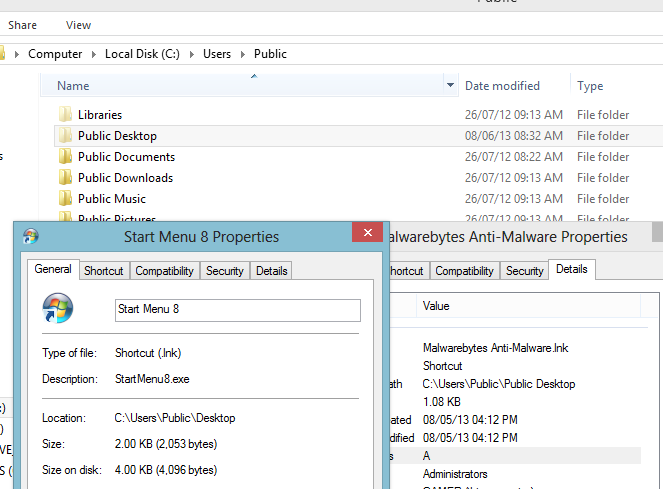The image size is (663, 489).
Task: Select the Public Desktop folder icon
Action: click(x=66, y=136)
